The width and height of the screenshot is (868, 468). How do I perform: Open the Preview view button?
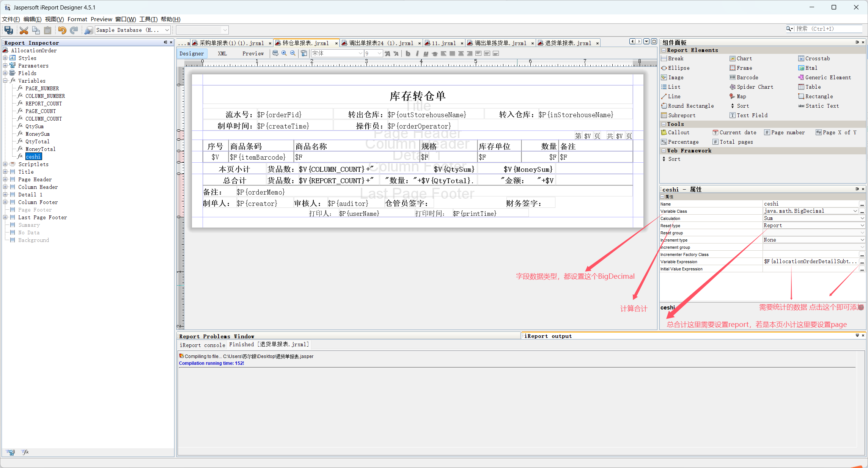253,53
